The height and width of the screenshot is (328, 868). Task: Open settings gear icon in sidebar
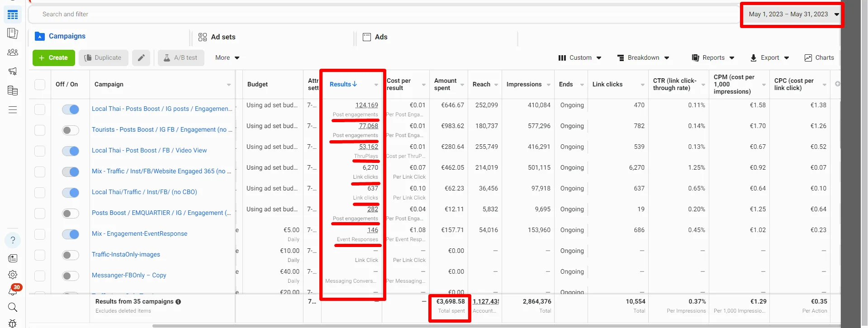pyautogui.click(x=13, y=275)
